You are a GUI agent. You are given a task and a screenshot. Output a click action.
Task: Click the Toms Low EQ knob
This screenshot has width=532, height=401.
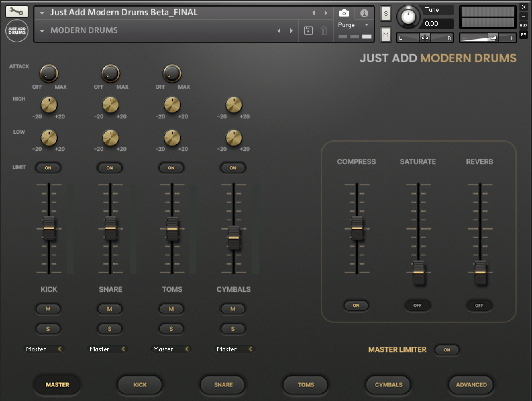(x=172, y=138)
